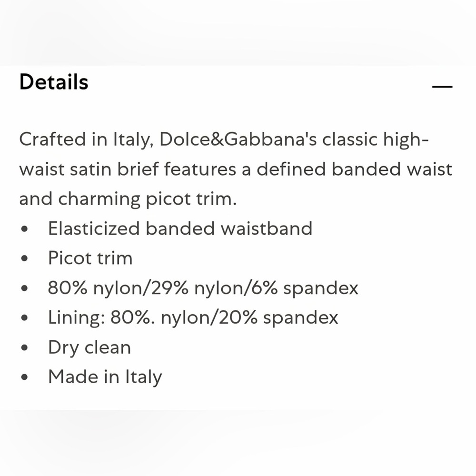Collapse the Details section with minus icon
Viewport: 476px width, 476px height.
coord(442,87)
